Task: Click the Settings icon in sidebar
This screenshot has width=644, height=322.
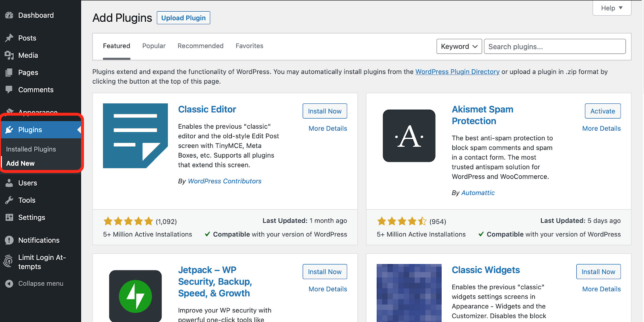Action: pos(9,217)
